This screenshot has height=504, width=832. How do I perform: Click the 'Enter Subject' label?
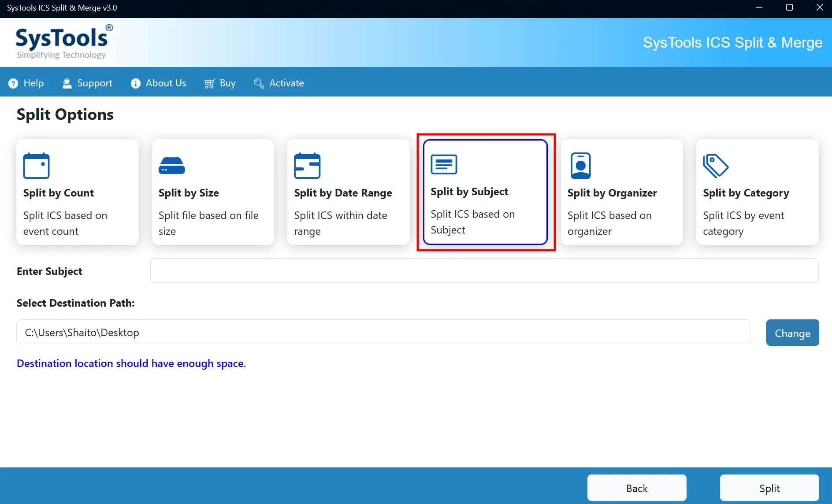point(49,271)
